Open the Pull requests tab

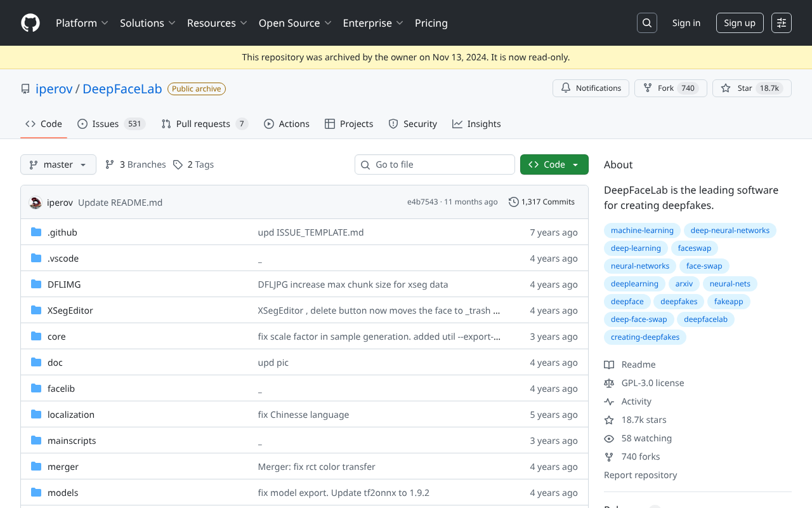(x=204, y=124)
